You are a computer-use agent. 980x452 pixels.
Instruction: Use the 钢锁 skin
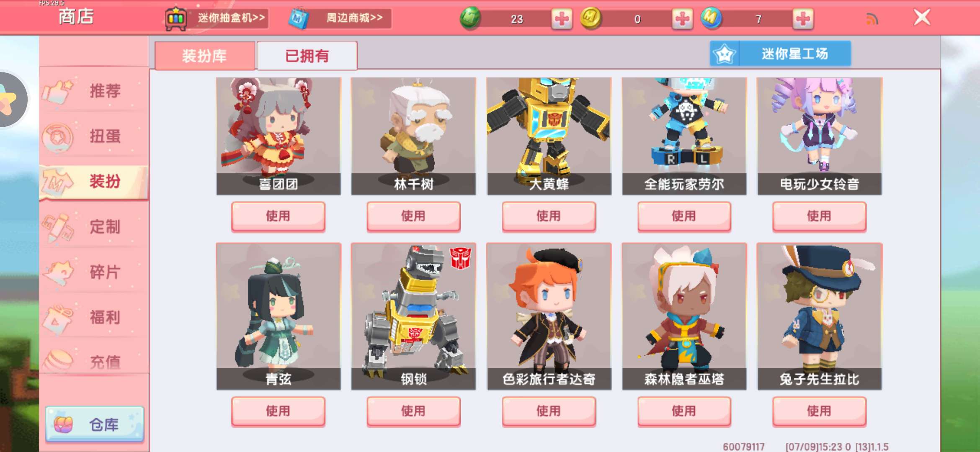click(x=413, y=411)
